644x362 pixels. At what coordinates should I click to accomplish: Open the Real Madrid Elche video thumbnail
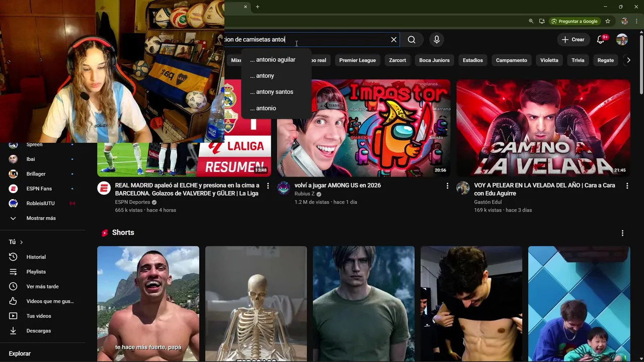click(184, 159)
